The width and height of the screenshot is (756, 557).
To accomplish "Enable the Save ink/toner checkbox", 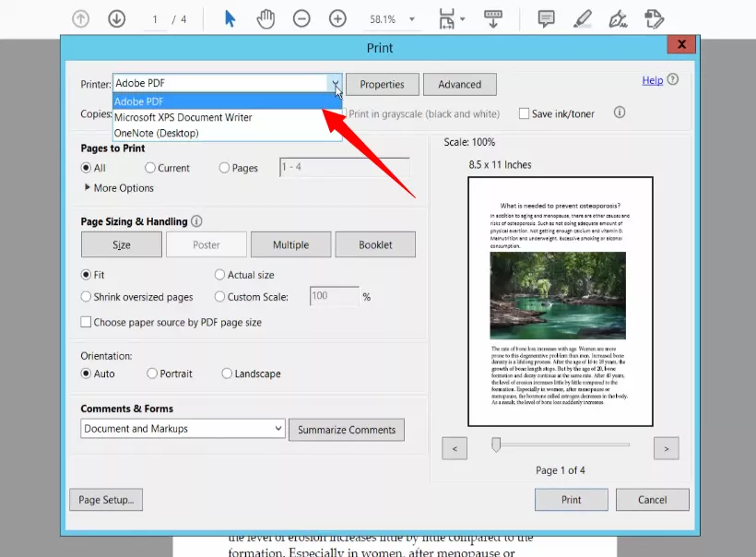I will pos(523,113).
